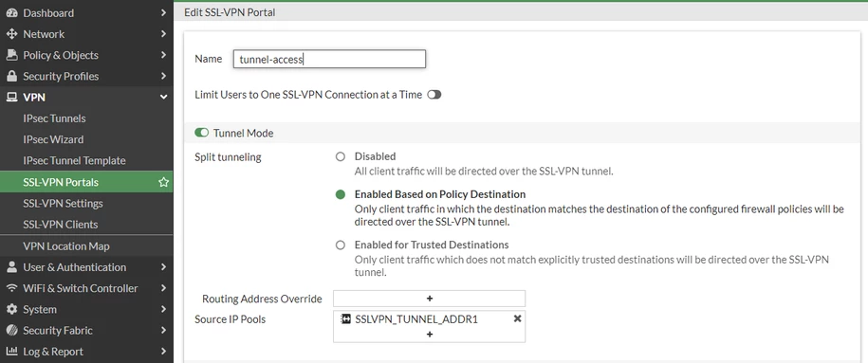
Task: Click the Dashboard gauge icon
Action: click(11, 12)
